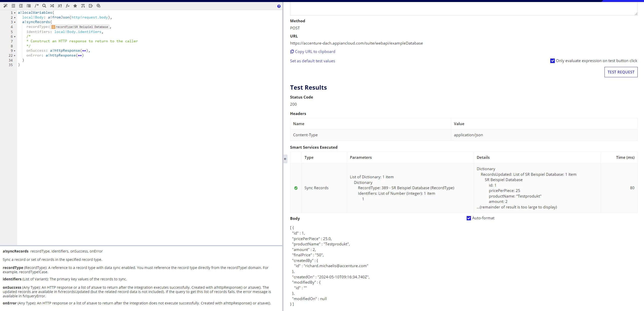Click the a!localVariables text on line 1
The width and height of the screenshot is (644, 311).
[35, 13]
